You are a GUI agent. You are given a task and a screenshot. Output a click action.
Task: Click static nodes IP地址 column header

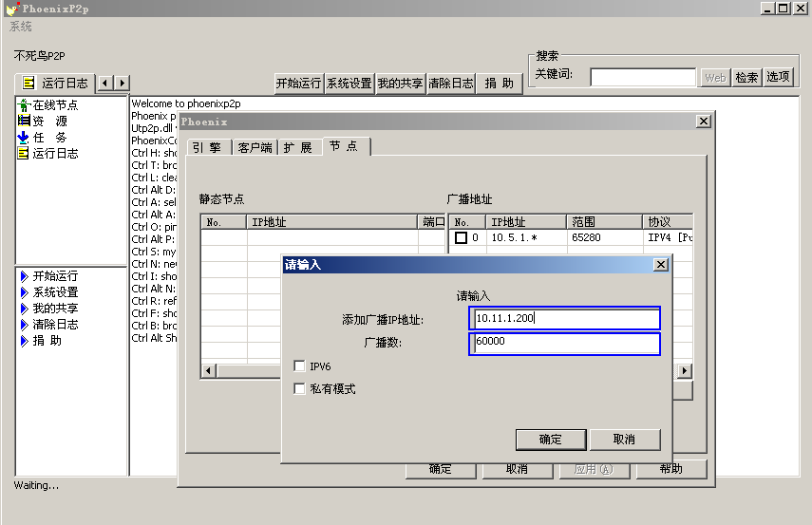[x=332, y=222]
